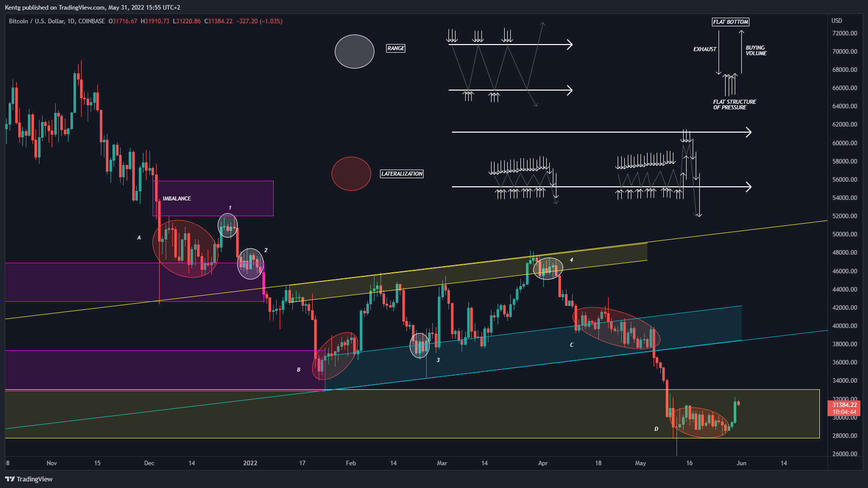Click the Feb date axis label
This screenshot has height=488, width=868.
pos(351,463)
